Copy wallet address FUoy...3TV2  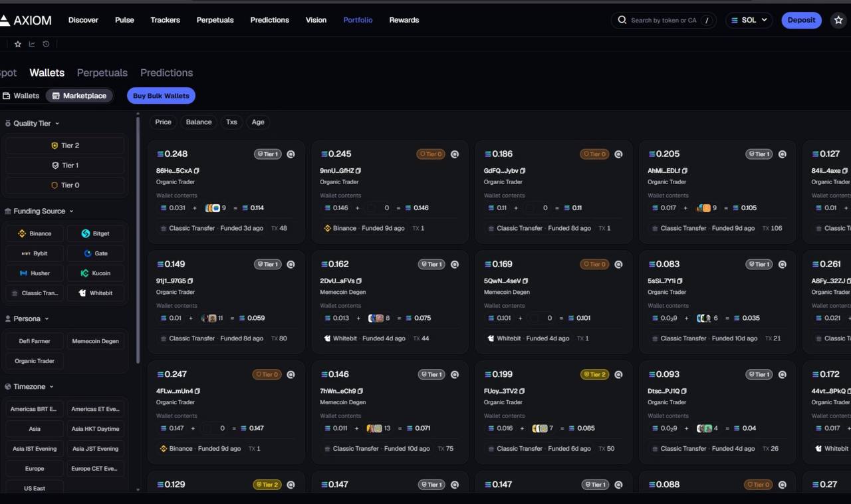522,391
